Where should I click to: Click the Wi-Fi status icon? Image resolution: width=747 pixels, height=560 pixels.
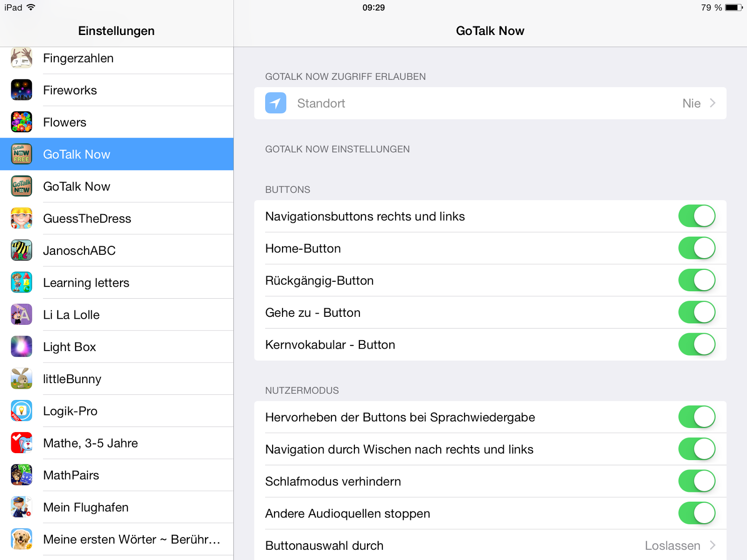(31, 7)
